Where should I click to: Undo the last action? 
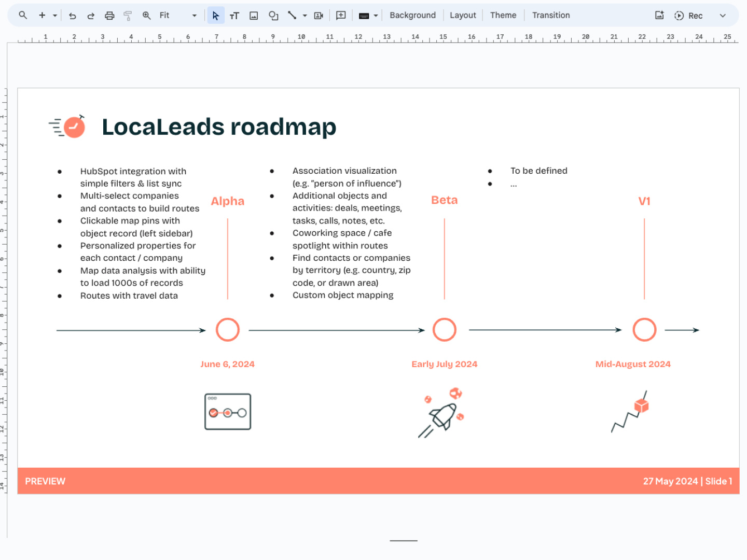73,16
